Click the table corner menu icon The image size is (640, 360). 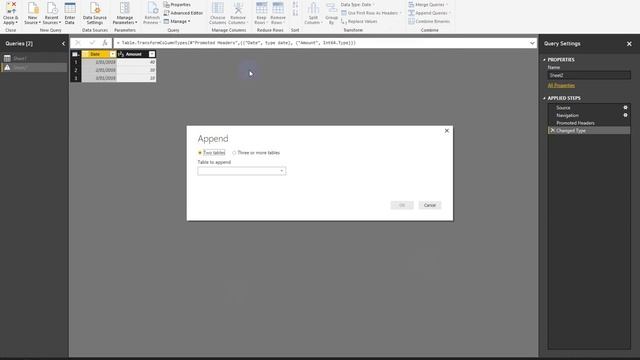tap(76, 54)
